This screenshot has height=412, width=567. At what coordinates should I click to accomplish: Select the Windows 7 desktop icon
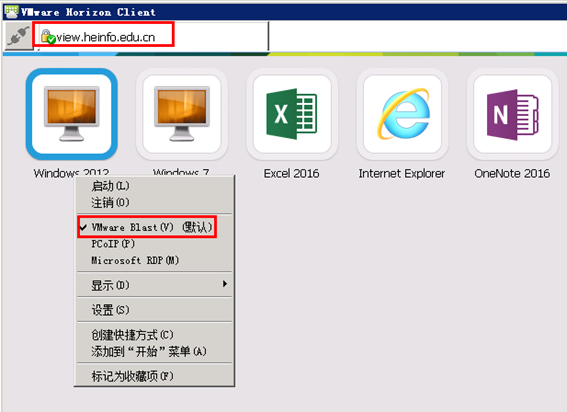pos(182,114)
